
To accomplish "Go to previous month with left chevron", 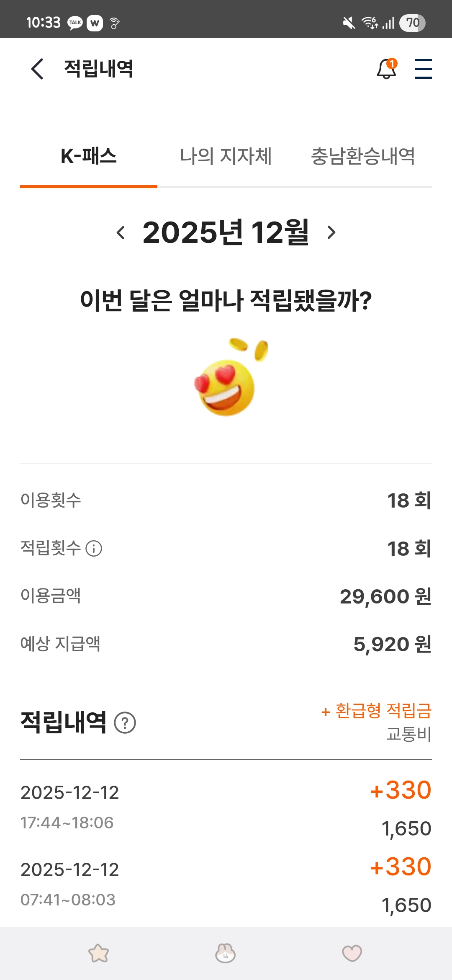I will tap(121, 232).
